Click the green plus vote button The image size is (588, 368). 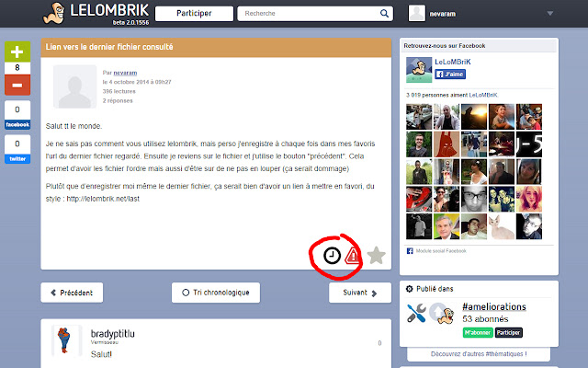[17, 52]
